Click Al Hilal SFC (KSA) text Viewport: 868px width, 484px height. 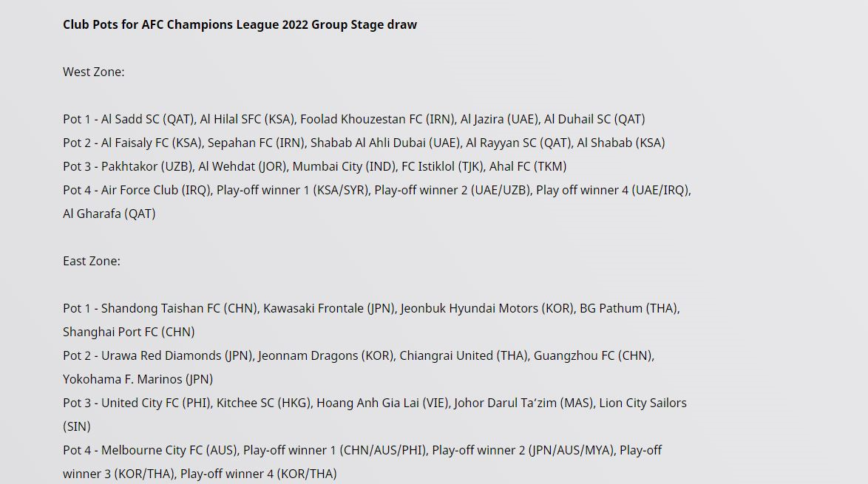pyautogui.click(x=247, y=119)
